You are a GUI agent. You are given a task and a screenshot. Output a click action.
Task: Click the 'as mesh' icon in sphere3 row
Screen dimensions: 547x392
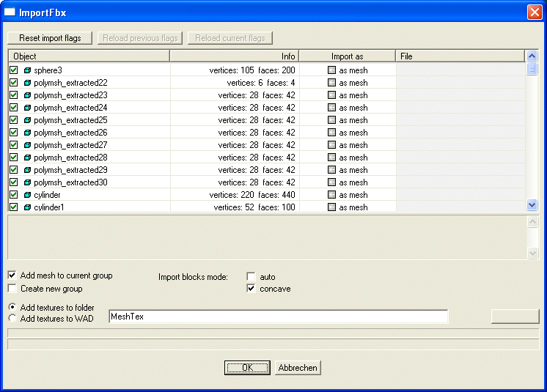(332, 70)
